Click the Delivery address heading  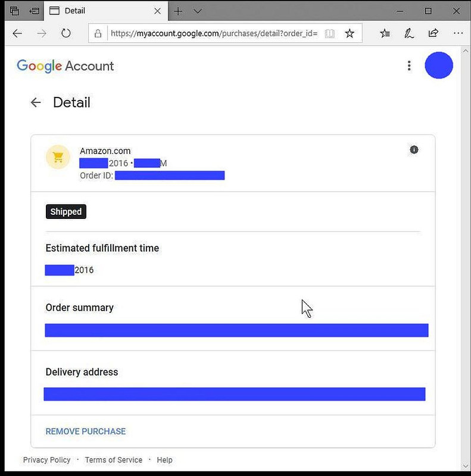(x=82, y=372)
